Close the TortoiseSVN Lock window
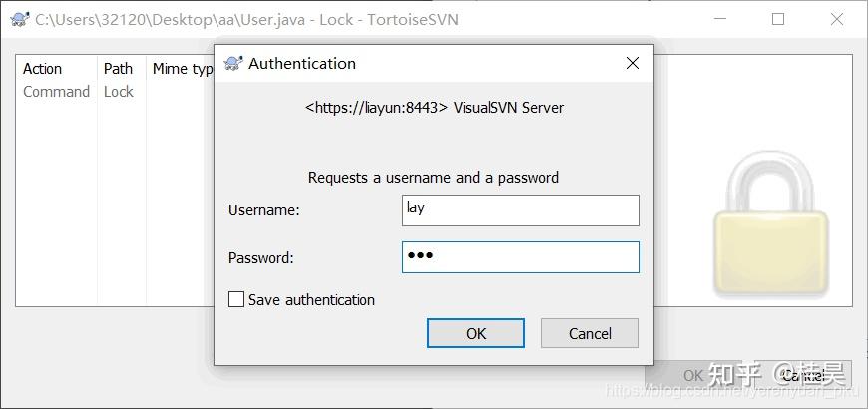The height and width of the screenshot is (409, 868). tap(837, 19)
